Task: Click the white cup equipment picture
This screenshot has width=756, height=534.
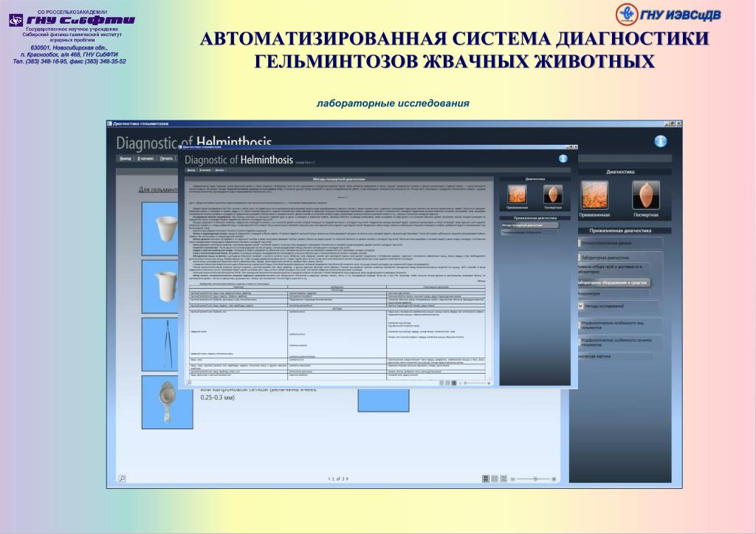Action: point(161,229)
